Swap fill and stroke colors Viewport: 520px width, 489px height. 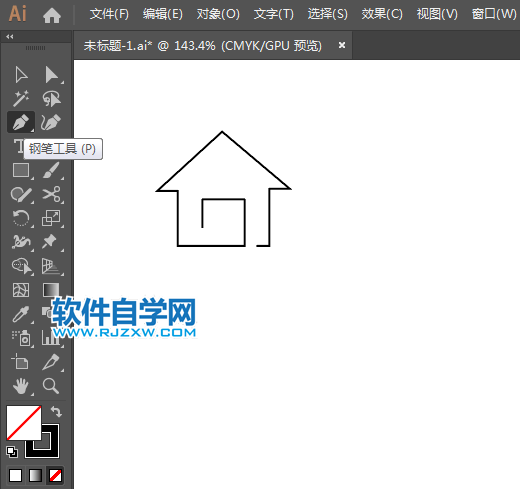point(57,411)
